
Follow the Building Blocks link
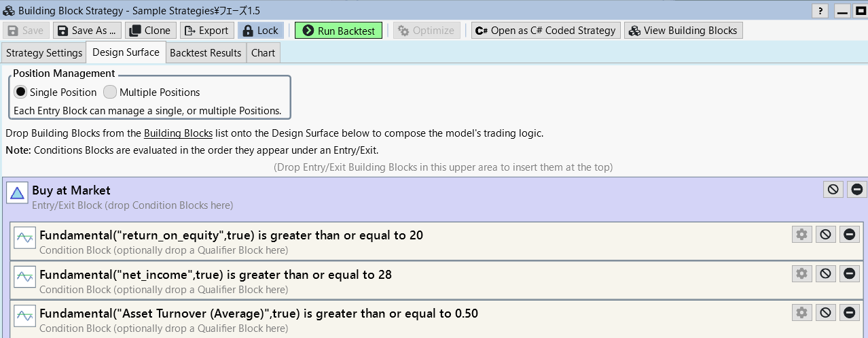[178, 133]
